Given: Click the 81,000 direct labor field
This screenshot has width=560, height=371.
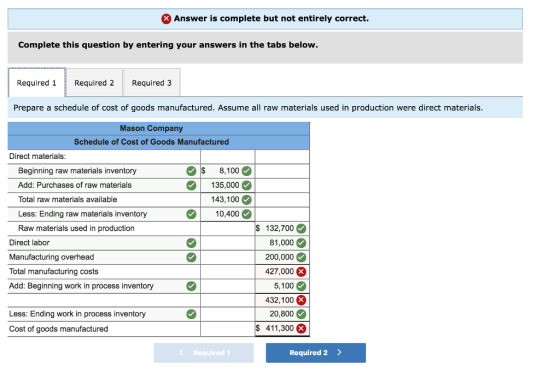Looking at the screenshot, I should tap(282, 243).
